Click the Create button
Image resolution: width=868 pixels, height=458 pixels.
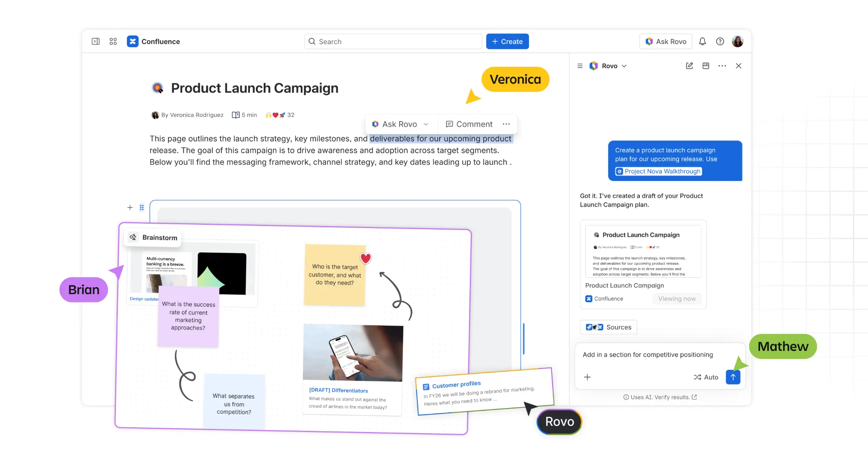pyautogui.click(x=507, y=41)
